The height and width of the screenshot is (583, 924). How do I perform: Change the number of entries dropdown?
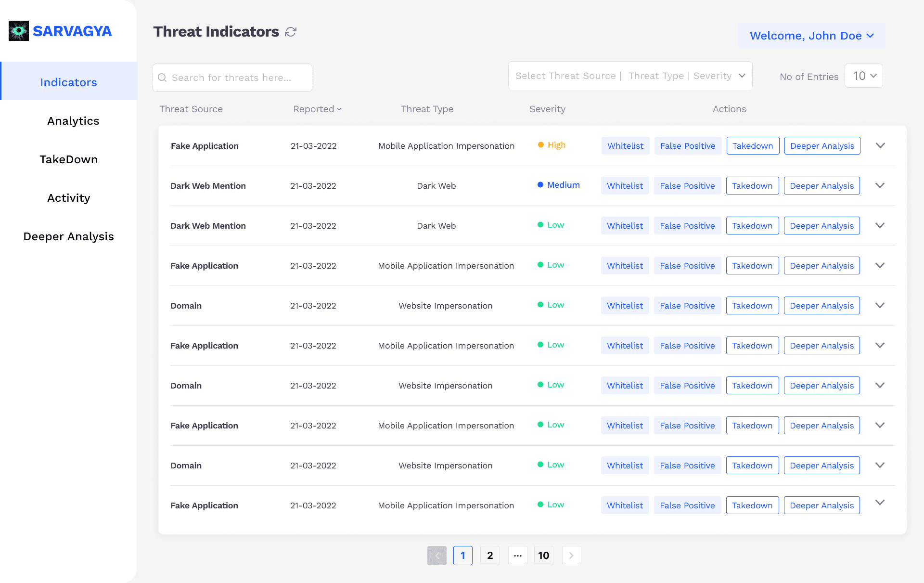[x=864, y=76]
